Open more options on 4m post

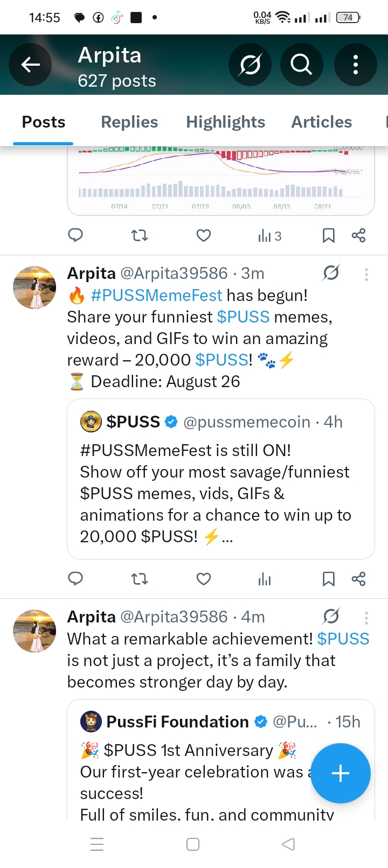(x=366, y=618)
